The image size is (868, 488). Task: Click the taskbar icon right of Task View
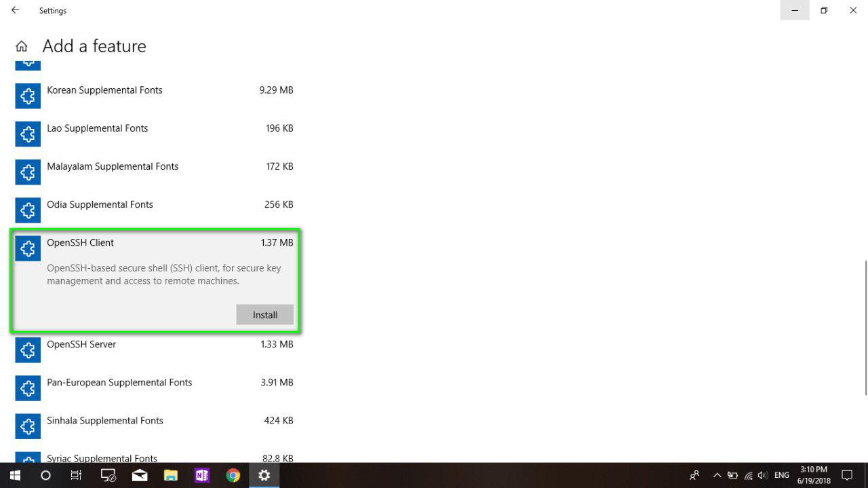coord(108,475)
